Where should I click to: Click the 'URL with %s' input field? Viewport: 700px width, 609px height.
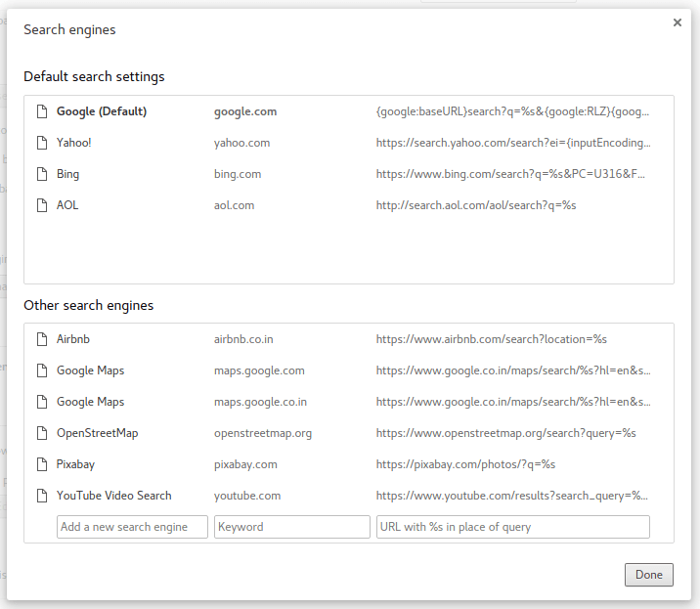[512, 527]
